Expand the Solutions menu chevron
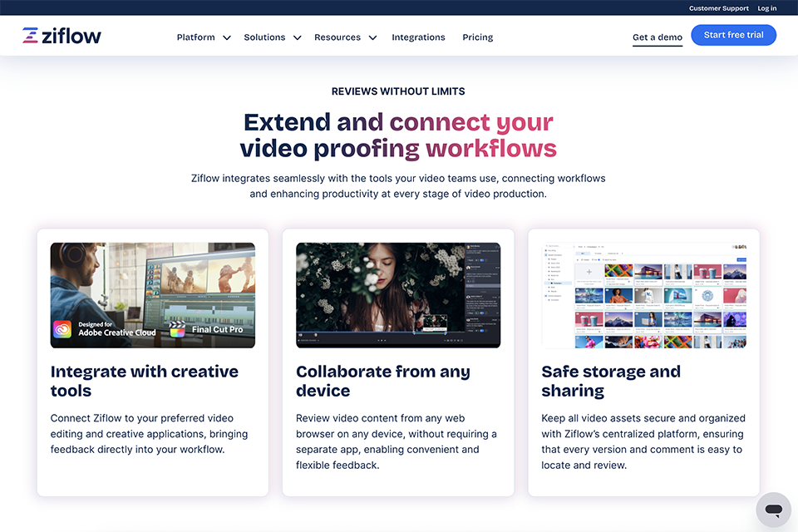 coord(298,37)
